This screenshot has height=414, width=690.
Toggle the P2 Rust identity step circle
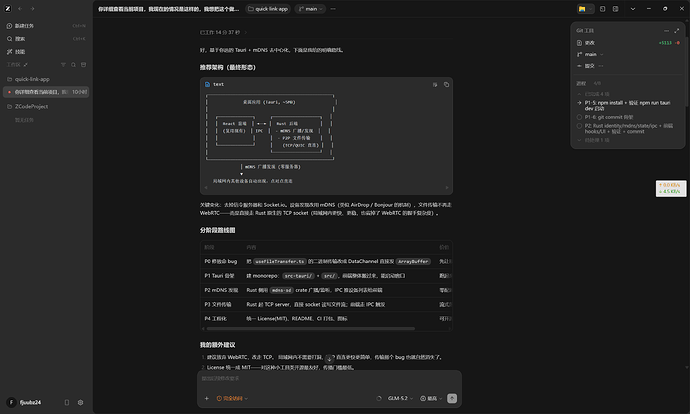point(579,126)
